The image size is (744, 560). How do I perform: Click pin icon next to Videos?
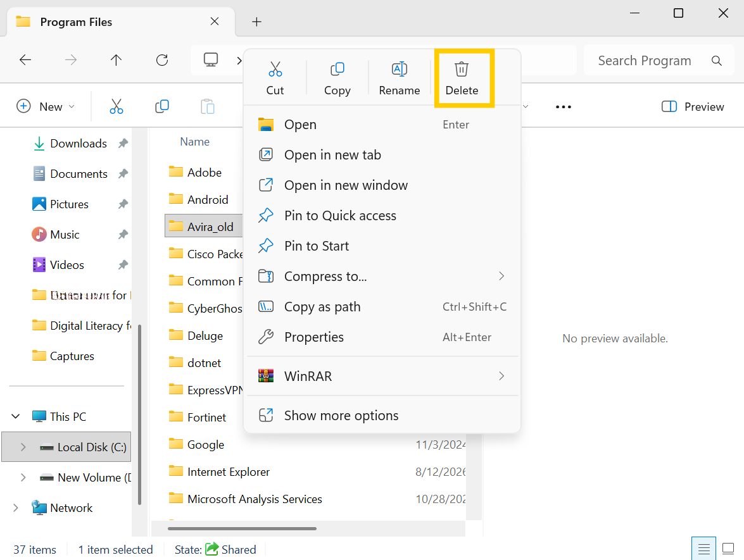coord(123,264)
